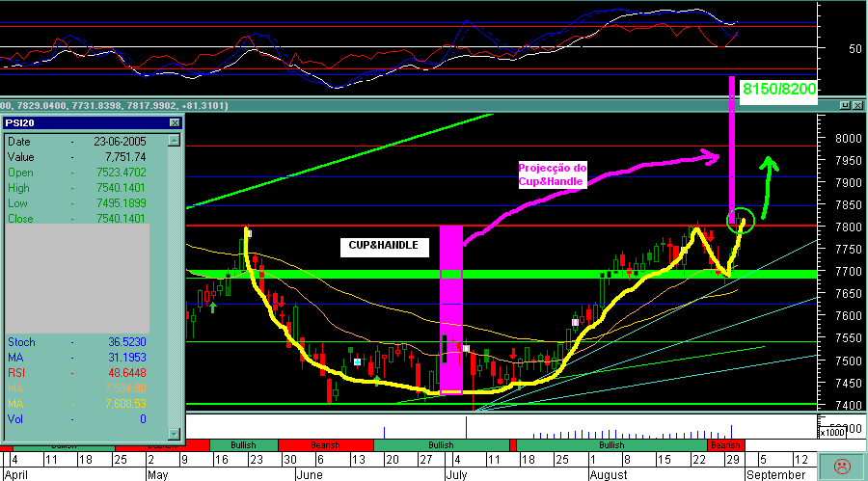Click the date label 23 on axis
The height and width of the screenshot is (481, 868).
click(x=257, y=460)
